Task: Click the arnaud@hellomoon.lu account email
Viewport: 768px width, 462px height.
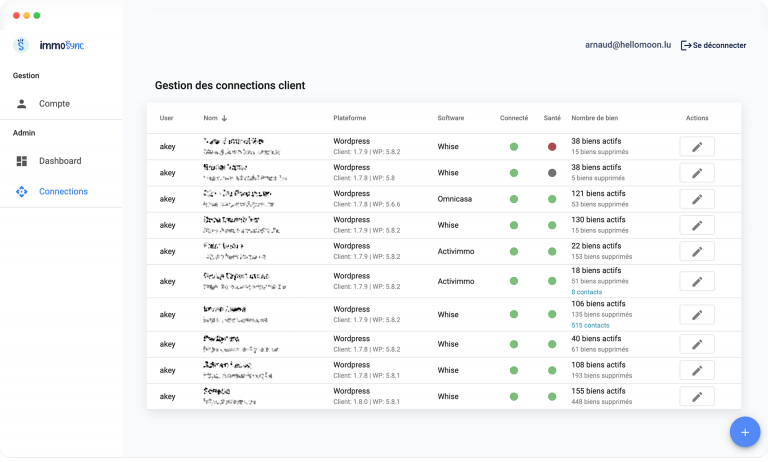Action: (625, 45)
